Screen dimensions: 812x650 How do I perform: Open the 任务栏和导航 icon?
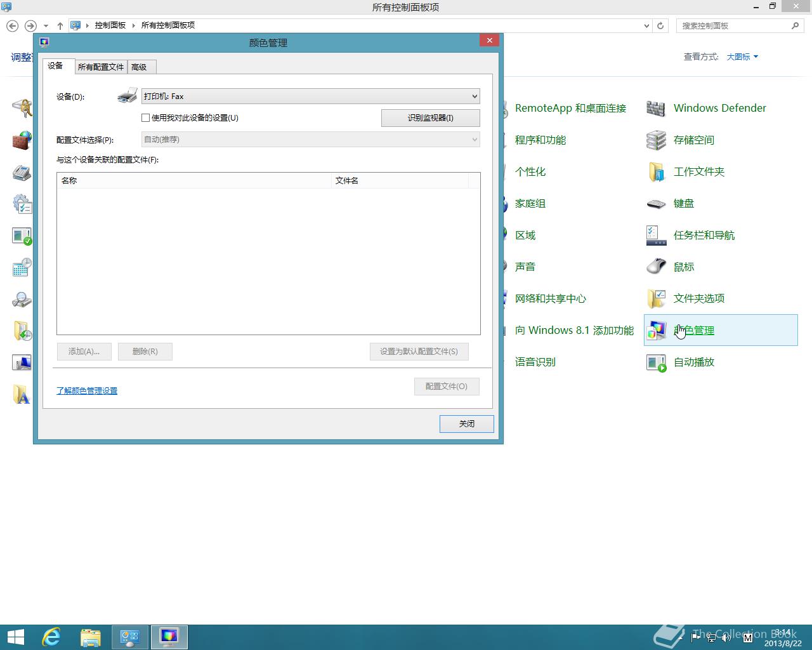point(656,235)
